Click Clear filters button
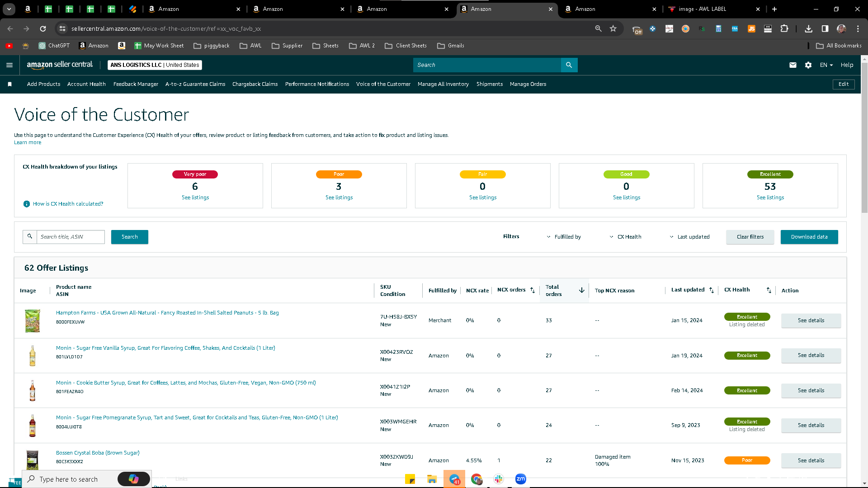This screenshot has height=488, width=868. tap(750, 237)
